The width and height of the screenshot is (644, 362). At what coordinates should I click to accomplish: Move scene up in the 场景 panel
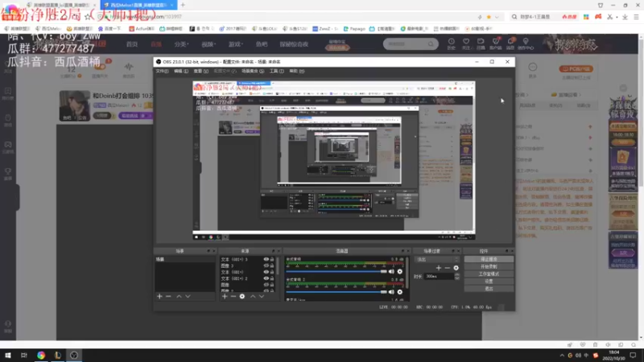179,296
